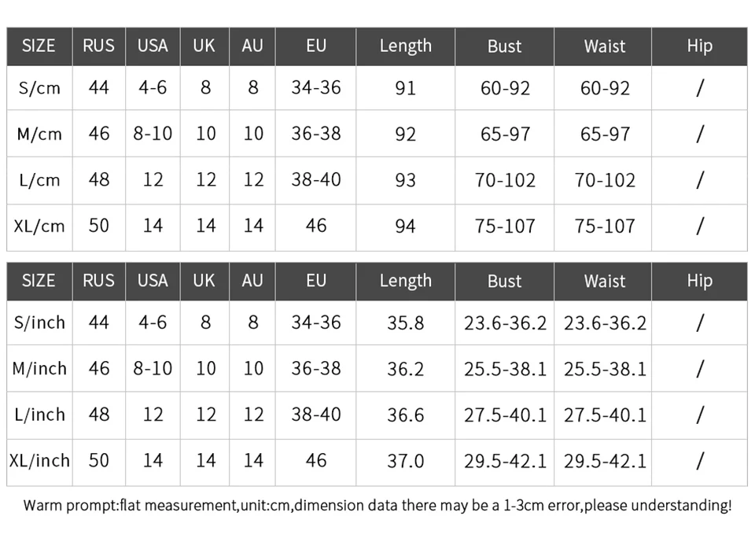
Task: Click the RUS header in the top table
Action: pos(99,46)
